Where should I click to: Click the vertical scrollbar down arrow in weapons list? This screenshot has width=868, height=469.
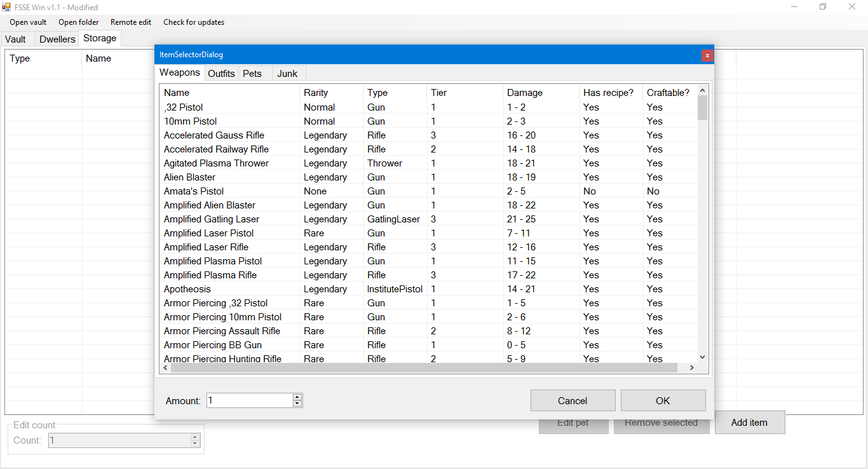(x=702, y=357)
